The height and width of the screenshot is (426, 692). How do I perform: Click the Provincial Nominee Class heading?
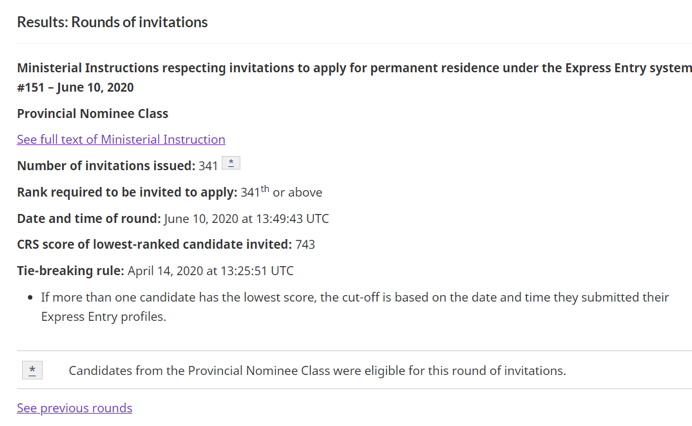(92, 113)
